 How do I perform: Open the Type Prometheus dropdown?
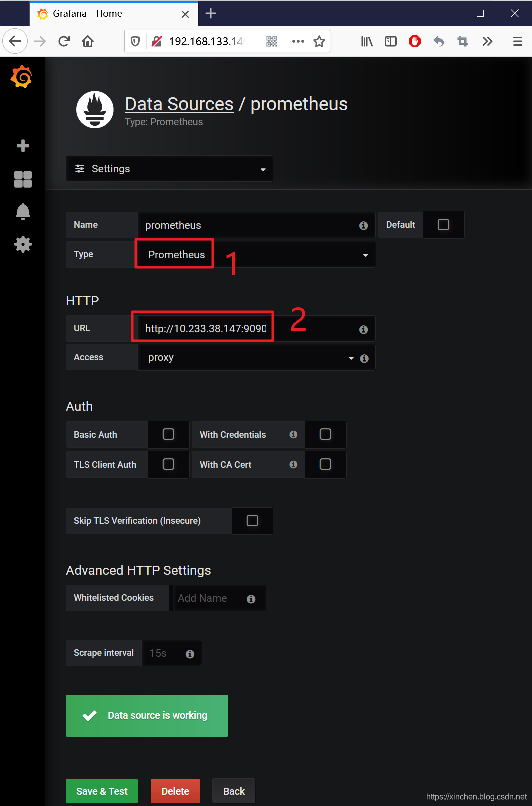tap(257, 255)
